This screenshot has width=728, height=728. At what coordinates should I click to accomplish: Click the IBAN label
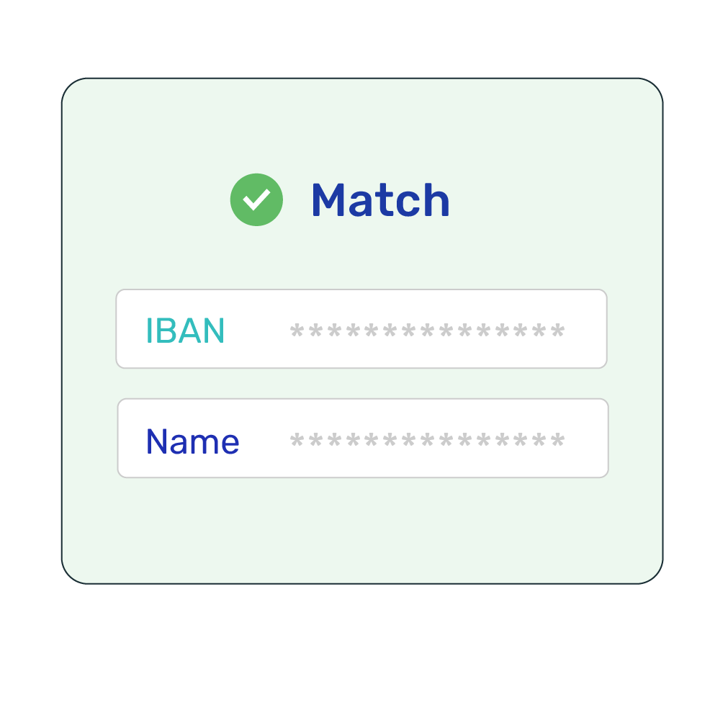185,331
